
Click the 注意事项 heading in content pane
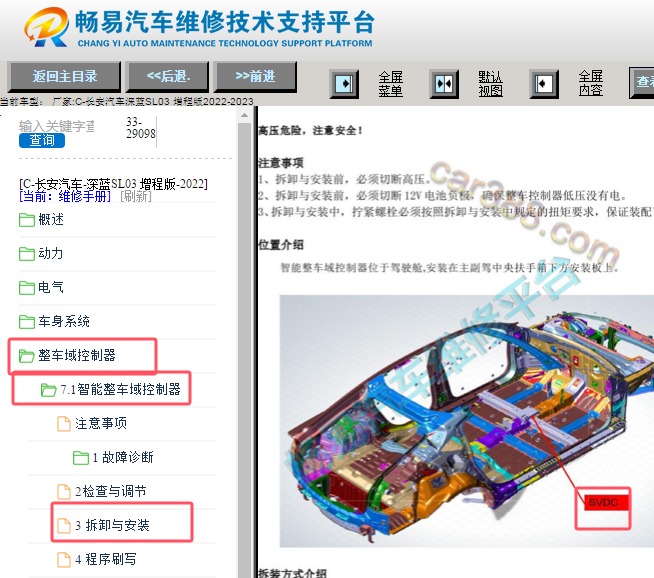coord(281,163)
